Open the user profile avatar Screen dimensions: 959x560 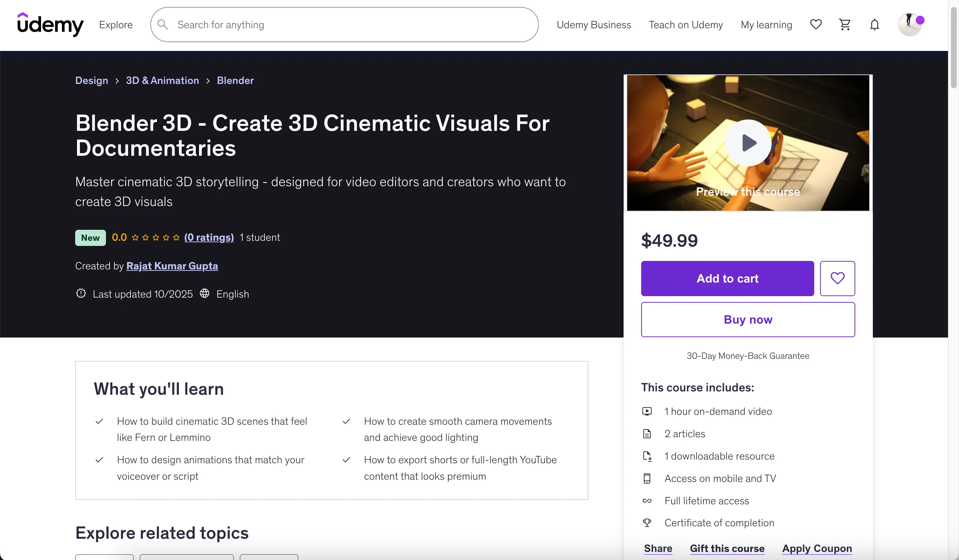coord(910,25)
